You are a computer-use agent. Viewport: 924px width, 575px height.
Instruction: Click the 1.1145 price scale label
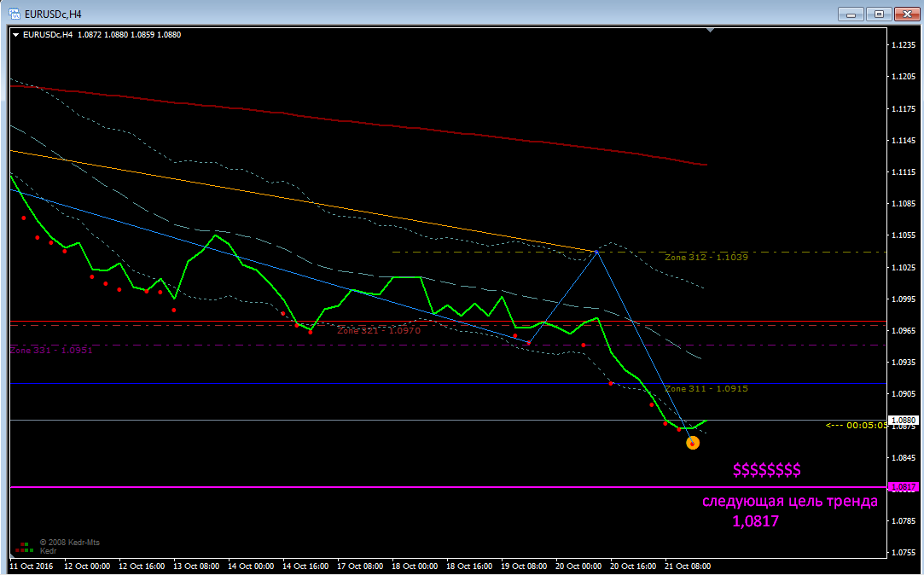[x=904, y=140]
